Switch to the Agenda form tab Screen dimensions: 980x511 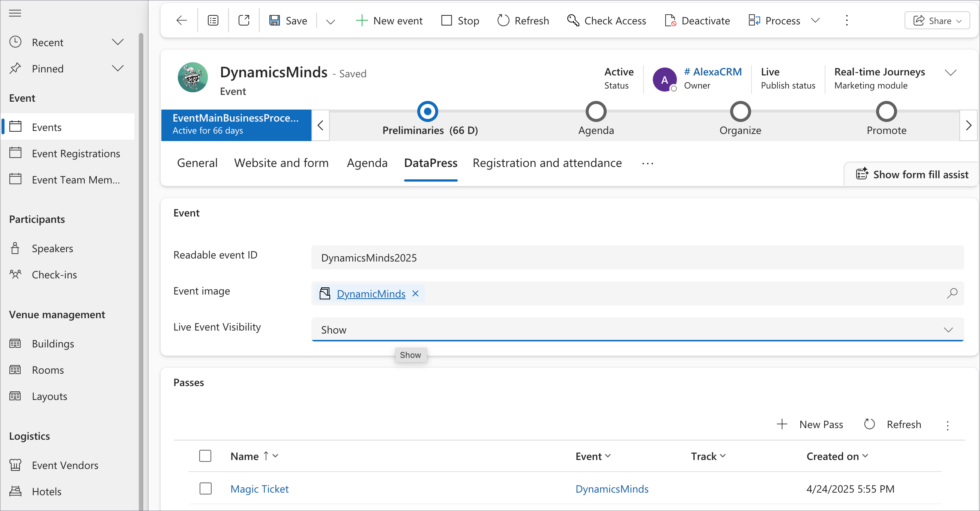click(x=367, y=163)
